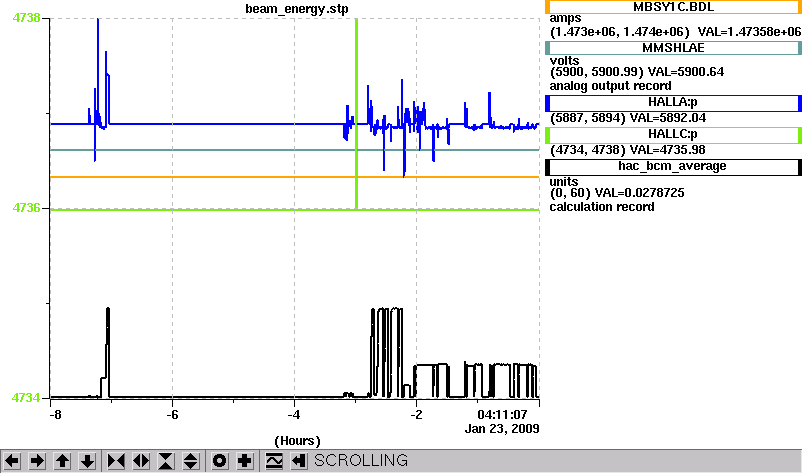Click the VAL=1.47358e+06 readout
The height and width of the screenshot is (473, 802).
pos(749,32)
